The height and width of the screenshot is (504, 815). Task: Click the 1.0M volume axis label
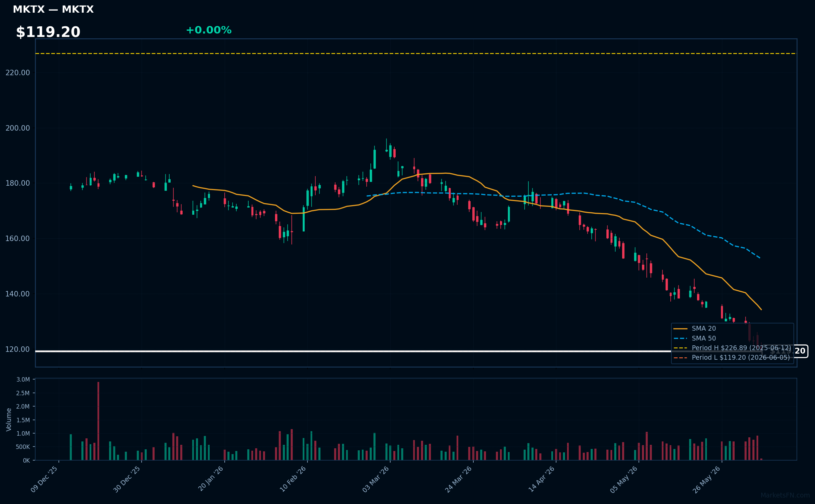click(x=23, y=434)
